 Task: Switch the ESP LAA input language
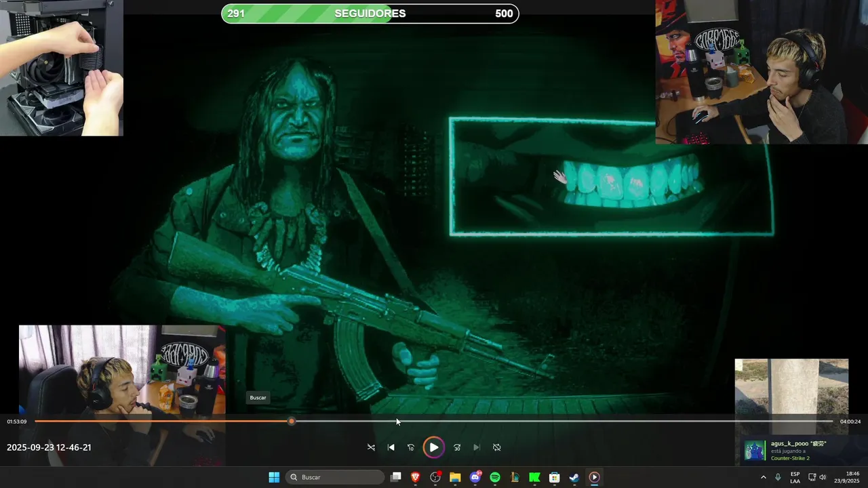[795, 477]
